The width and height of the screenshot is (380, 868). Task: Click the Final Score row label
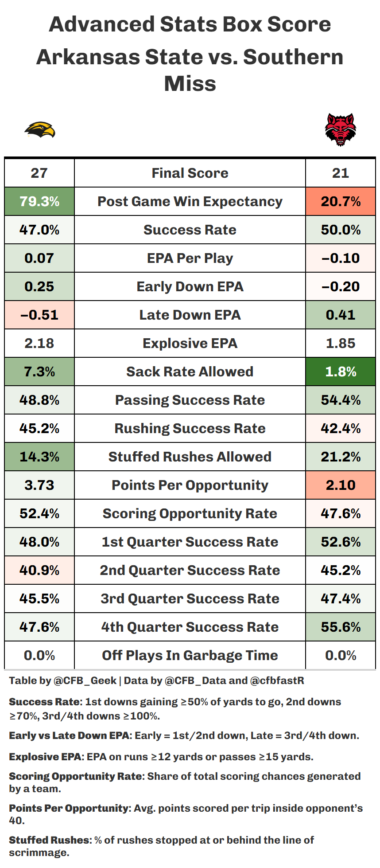(x=190, y=173)
